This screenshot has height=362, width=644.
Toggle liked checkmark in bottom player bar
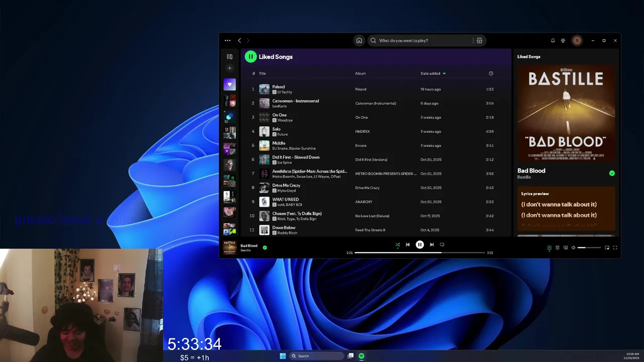click(x=265, y=247)
